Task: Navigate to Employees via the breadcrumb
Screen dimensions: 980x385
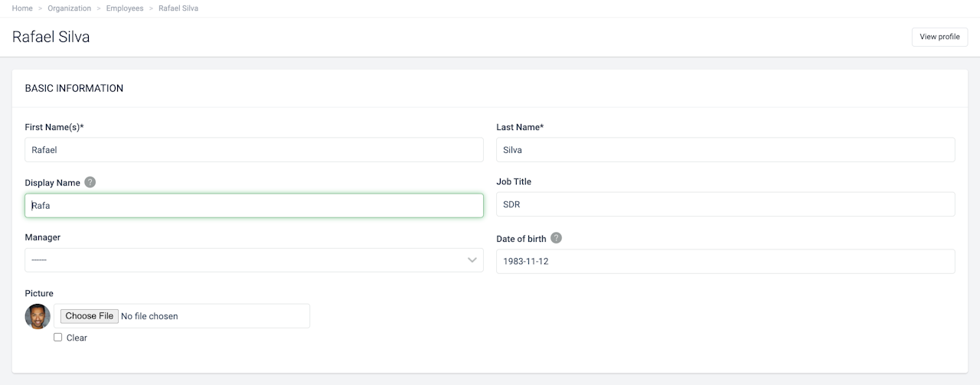Action: (125, 8)
